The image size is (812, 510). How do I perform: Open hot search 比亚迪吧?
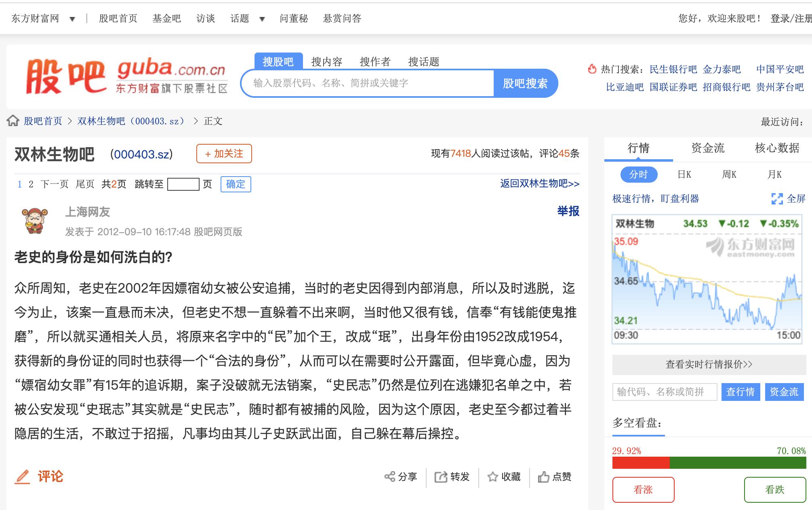pos(625,87)
